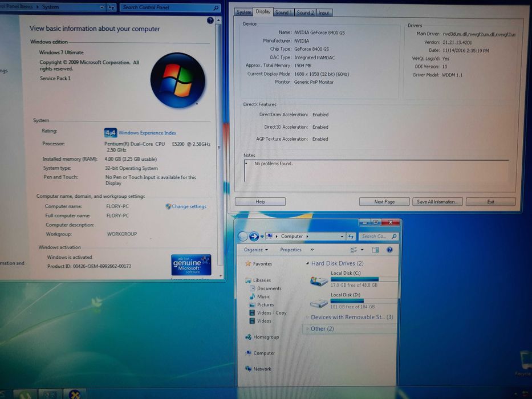Open the explorer address bar history dropdown
The height and width of the screenshot is (399, 532).
(x=342, y=237)
